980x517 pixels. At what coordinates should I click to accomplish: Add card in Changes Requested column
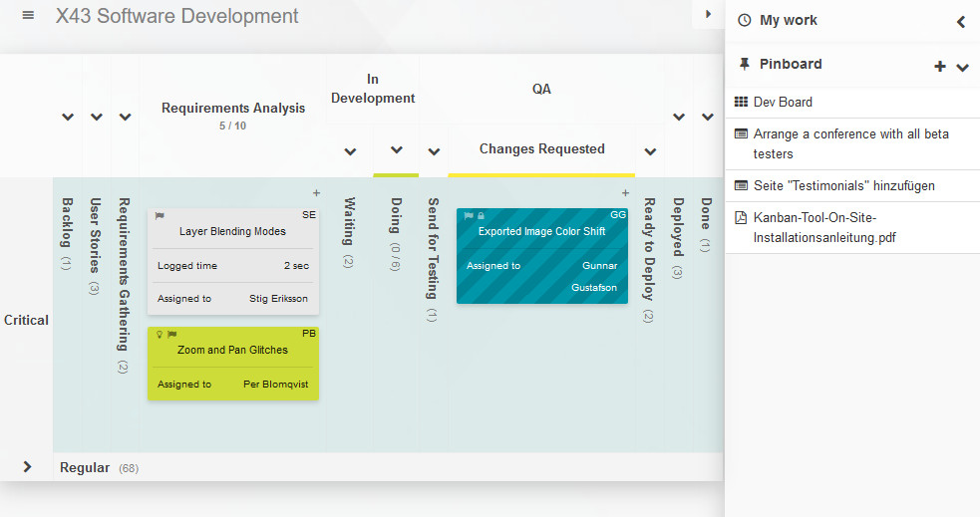click(x=626, y=192)
